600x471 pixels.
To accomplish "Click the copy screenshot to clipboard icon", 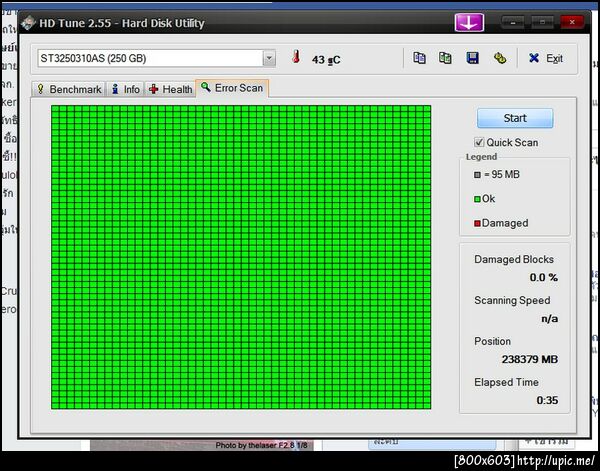I will click(445, 58).
